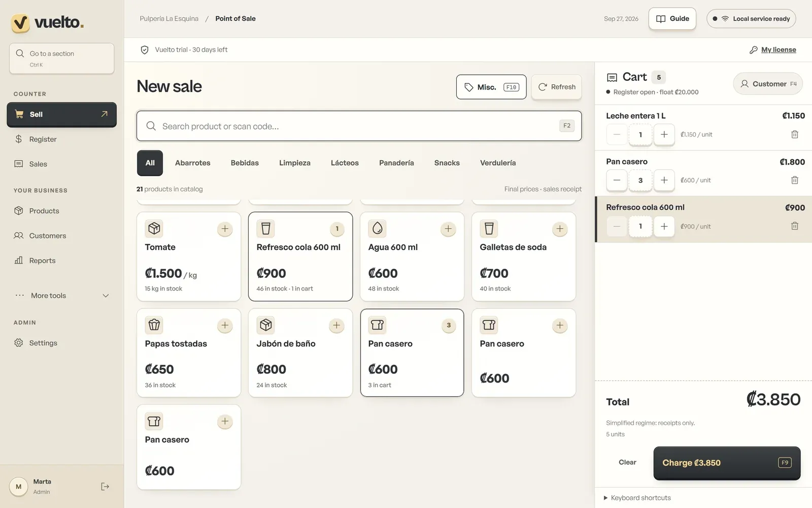Show the Verdulería category
Image resolution: width=812 pixels, height=508 pixels.
[498, 163]
